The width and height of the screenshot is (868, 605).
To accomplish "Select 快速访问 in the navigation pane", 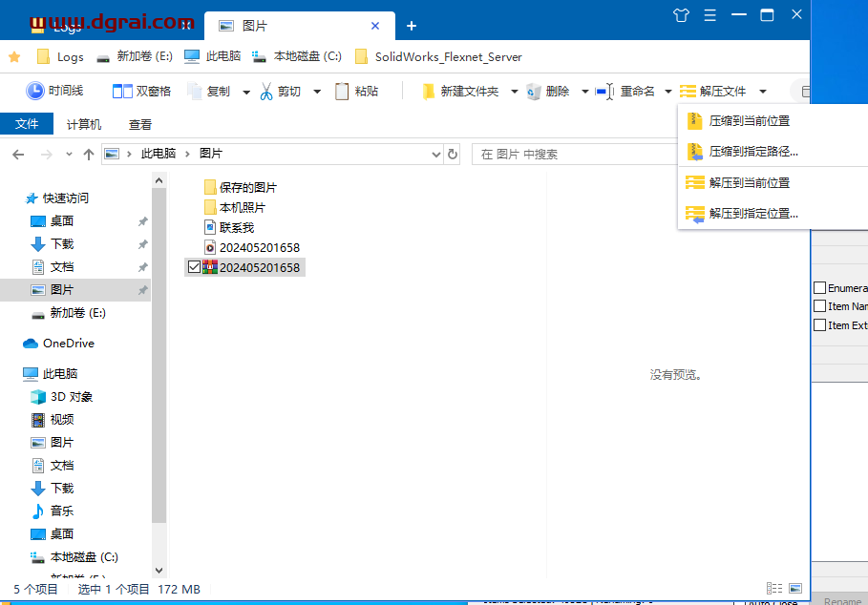I will click(57, 198).
